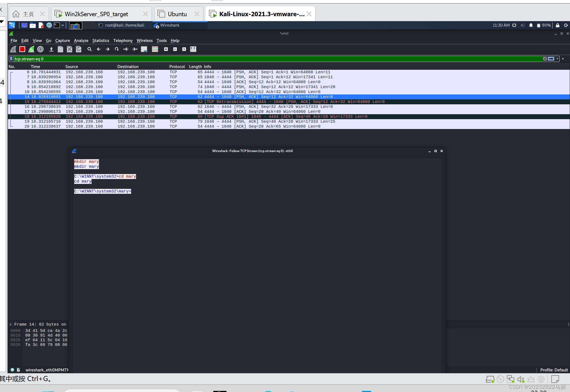Click the Start capturing packets shark-fin icon
This screenshot has height=392, width=570.
coord(13,49)
